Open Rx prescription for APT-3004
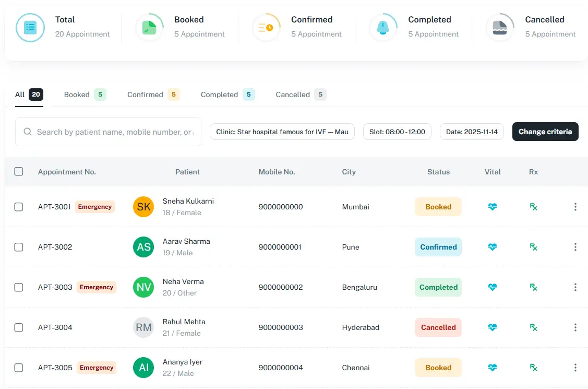The width and height of the screenshot is (588, 389). click(x=533, y=327)
